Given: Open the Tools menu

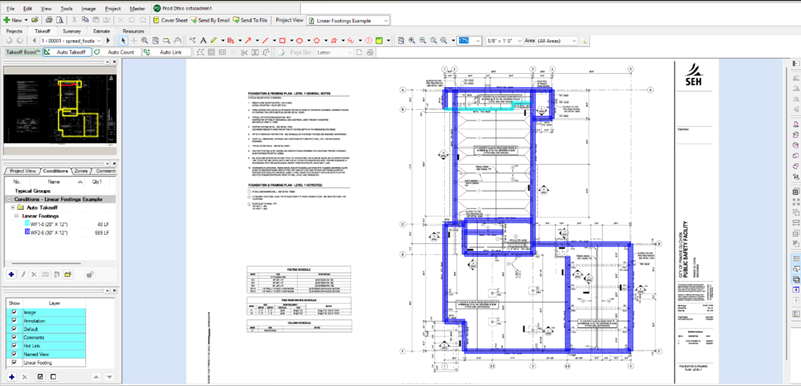Looking at the screenshot, I should coord(66,9).
